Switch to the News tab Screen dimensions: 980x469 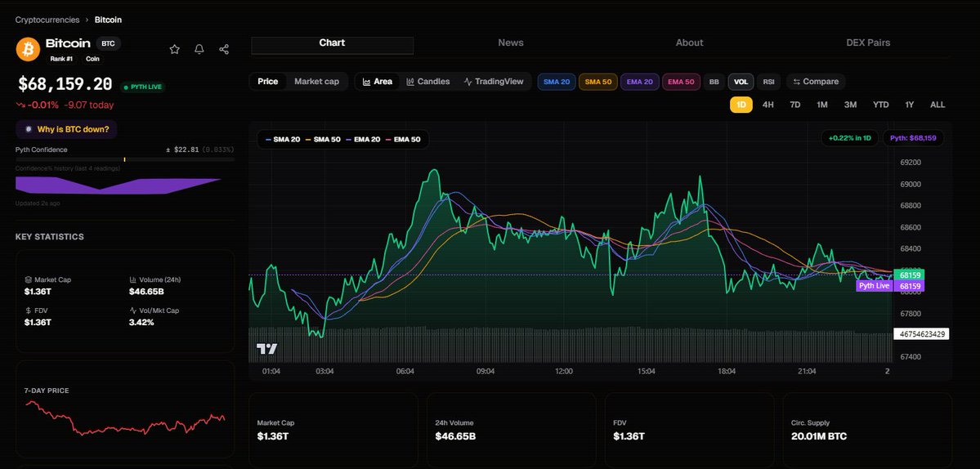[511, 43]
